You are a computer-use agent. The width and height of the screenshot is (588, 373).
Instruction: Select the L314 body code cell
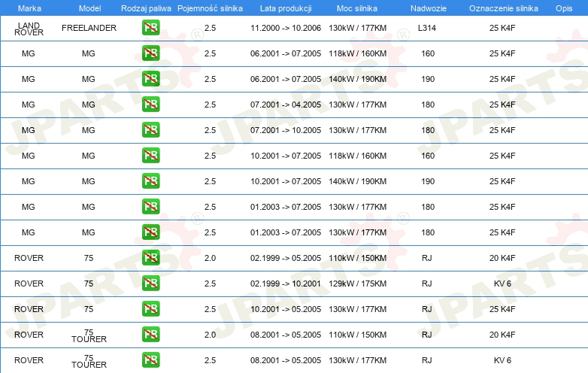click(427, 28)
